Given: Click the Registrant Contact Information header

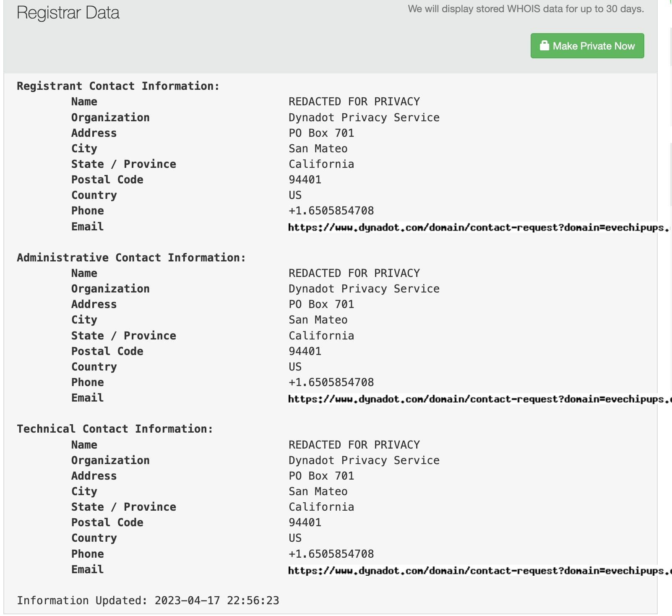Looking at the screenshot, I should click(x=118, y=86).
